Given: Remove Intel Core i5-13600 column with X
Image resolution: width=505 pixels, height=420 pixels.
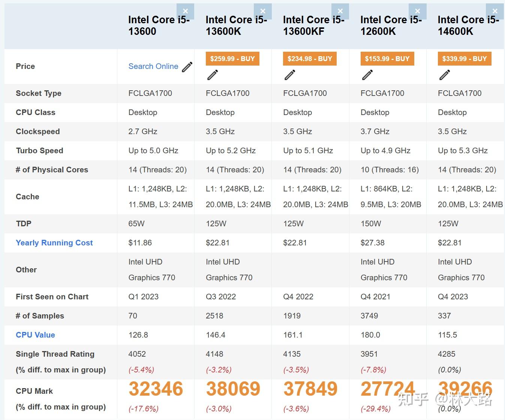Looking at the screenshot, I should click(185, 11).
